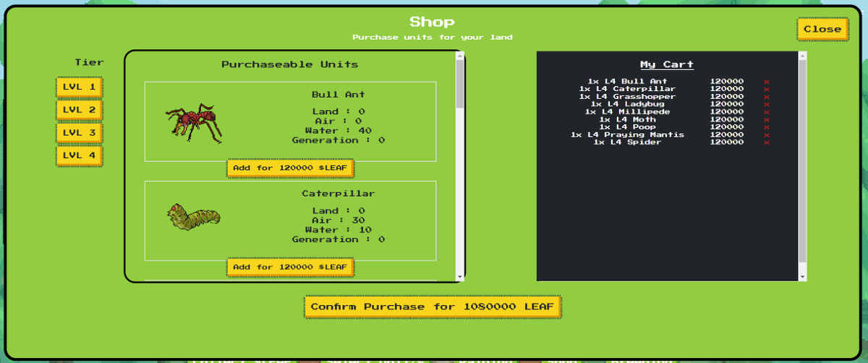868x363 pixels.
Task: Remove L4 Caterpillar from cart
Action: pyautogui.click(x=767, y=90)
